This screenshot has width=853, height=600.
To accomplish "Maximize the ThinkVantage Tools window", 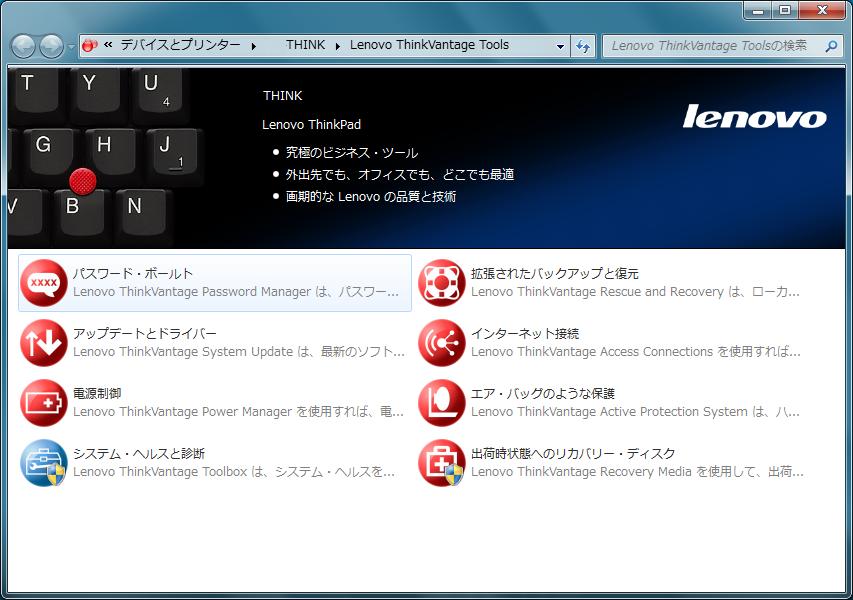I will [x=785, y=10].
